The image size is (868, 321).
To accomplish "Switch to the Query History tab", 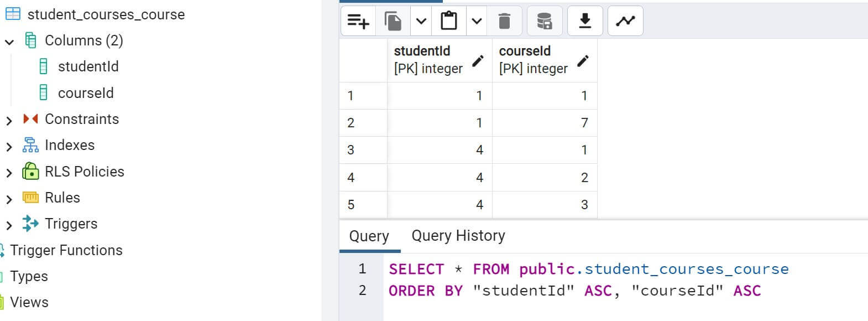I will (x=458, y=236).
